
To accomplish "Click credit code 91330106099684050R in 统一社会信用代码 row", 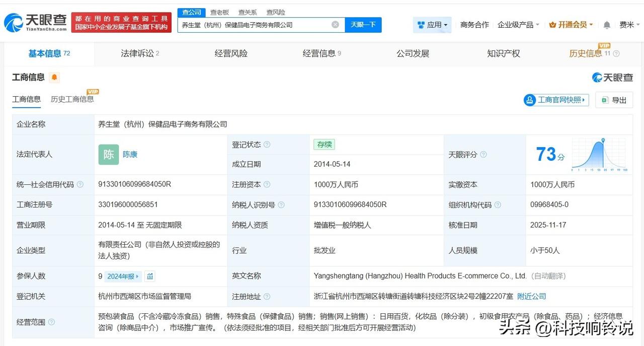I will [x=135, y=184].
